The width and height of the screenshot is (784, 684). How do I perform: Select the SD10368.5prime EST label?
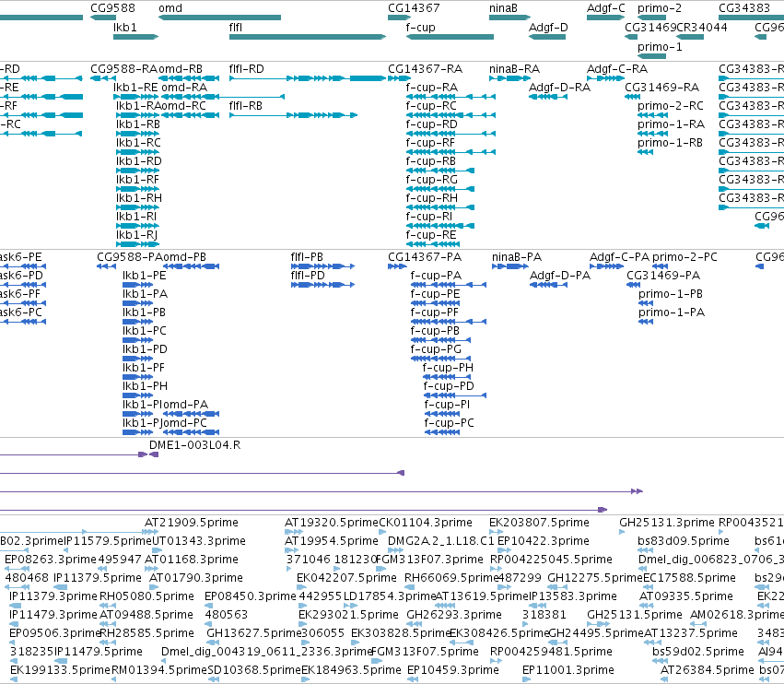tap(254, 670)
